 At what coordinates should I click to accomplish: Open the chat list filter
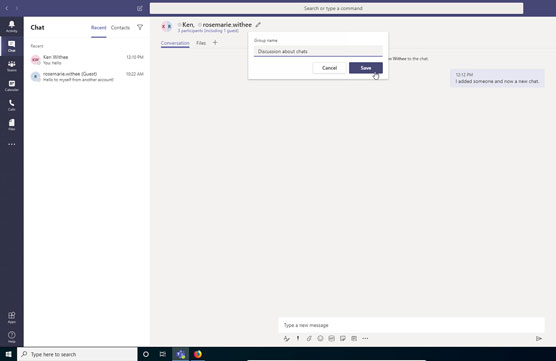click(140, 27)
